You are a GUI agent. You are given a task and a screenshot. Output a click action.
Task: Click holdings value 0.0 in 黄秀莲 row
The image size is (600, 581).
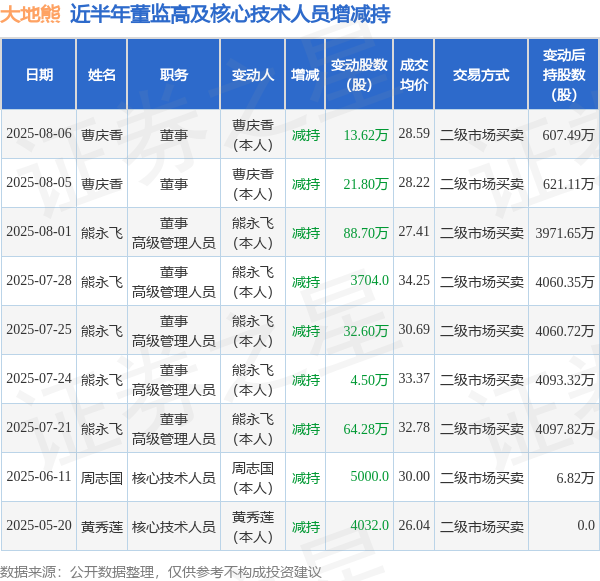(586, 526)
